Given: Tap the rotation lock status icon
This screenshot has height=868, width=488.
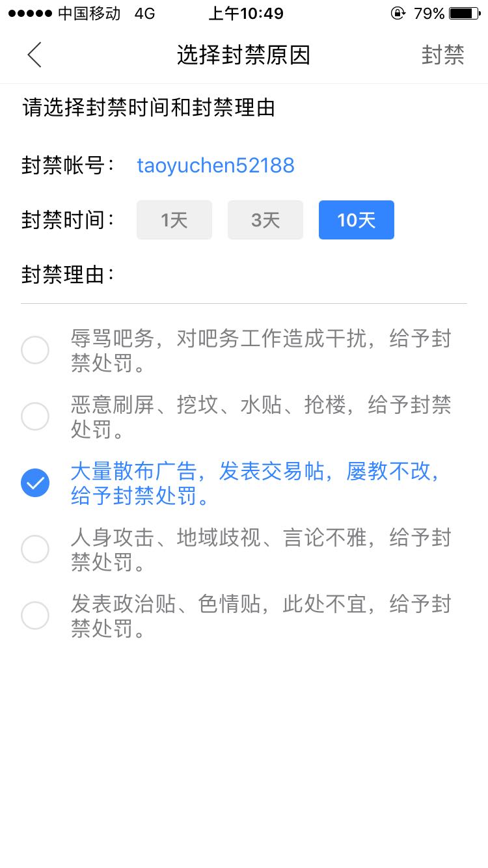Looking at the screenshot, I should point(398,13).
